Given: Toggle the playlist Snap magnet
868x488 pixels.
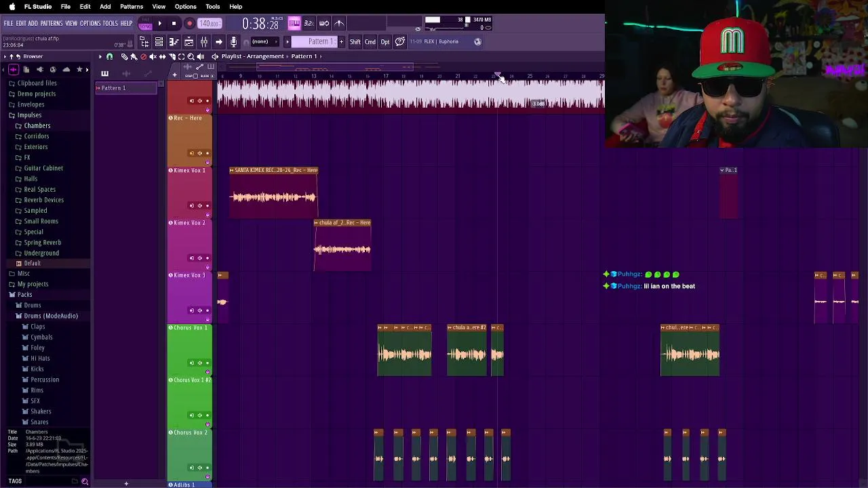Looking at the screenshot, I should 109,56.
